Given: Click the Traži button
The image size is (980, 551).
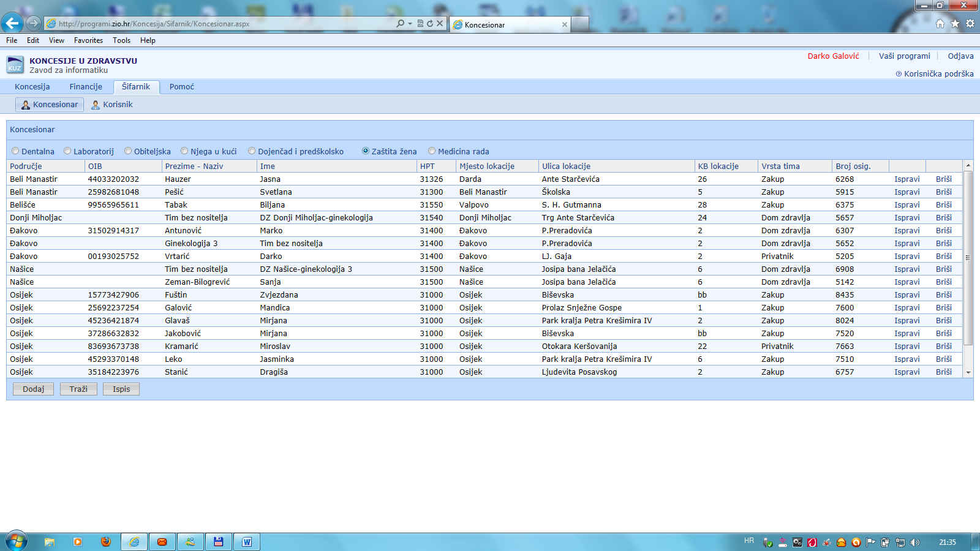Looking at the screenshot, I should (78, 389).
